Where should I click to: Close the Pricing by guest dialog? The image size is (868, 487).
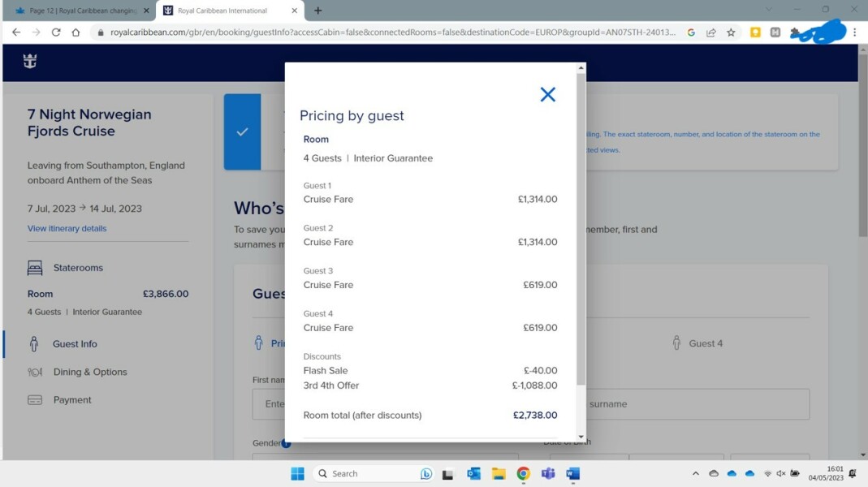[547, 95]
